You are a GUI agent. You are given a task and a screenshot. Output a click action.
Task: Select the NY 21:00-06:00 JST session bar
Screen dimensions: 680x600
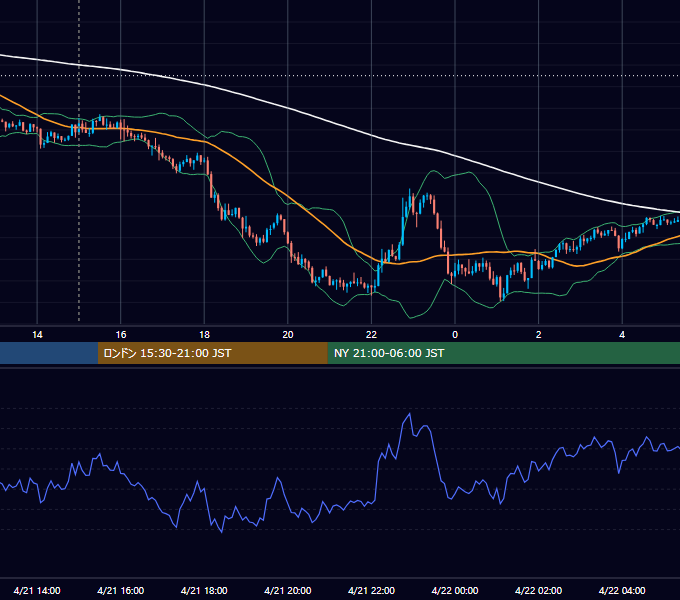coord(503,353)
